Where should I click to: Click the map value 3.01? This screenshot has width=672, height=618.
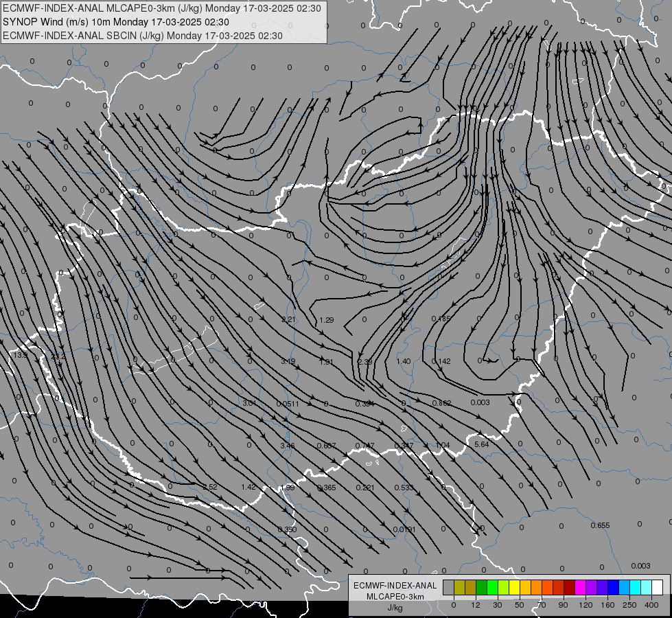coord(249,403)
